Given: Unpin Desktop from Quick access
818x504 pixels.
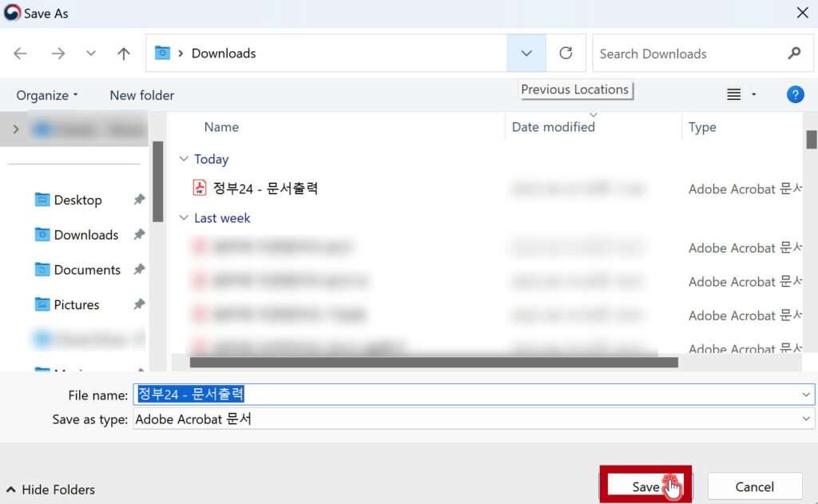Looking at the screenshot, I should click(138, 200).
